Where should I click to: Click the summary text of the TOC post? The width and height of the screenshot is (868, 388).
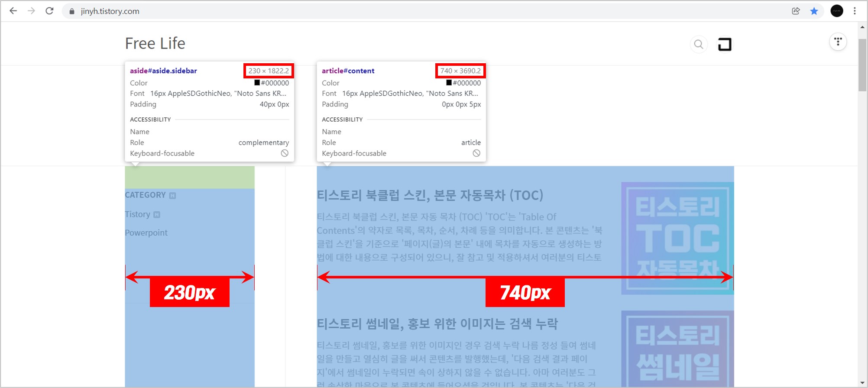coord(460,237)
